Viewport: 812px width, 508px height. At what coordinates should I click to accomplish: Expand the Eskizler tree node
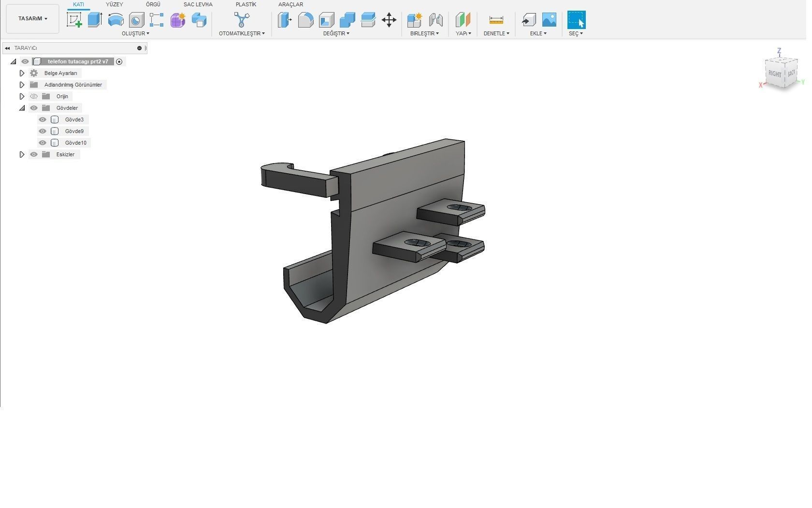pyautogui.click(x=22, y=154)
